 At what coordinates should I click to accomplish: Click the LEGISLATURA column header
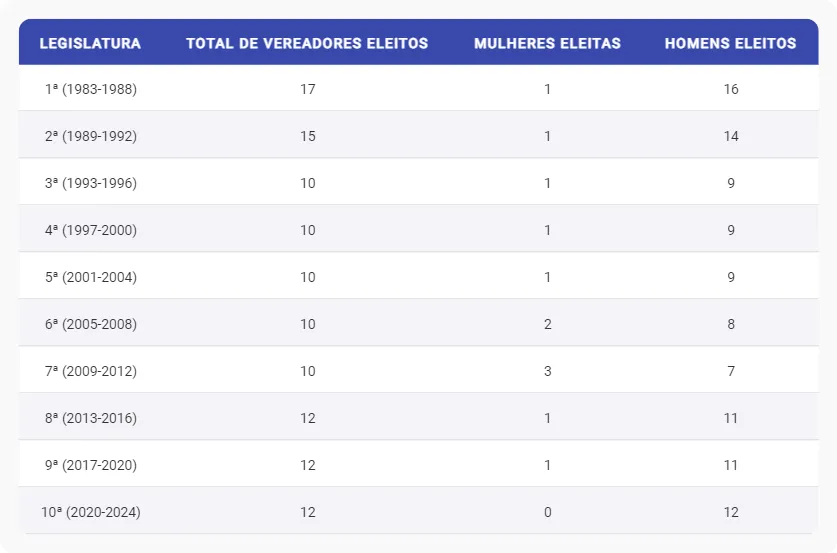click(90, 44)
